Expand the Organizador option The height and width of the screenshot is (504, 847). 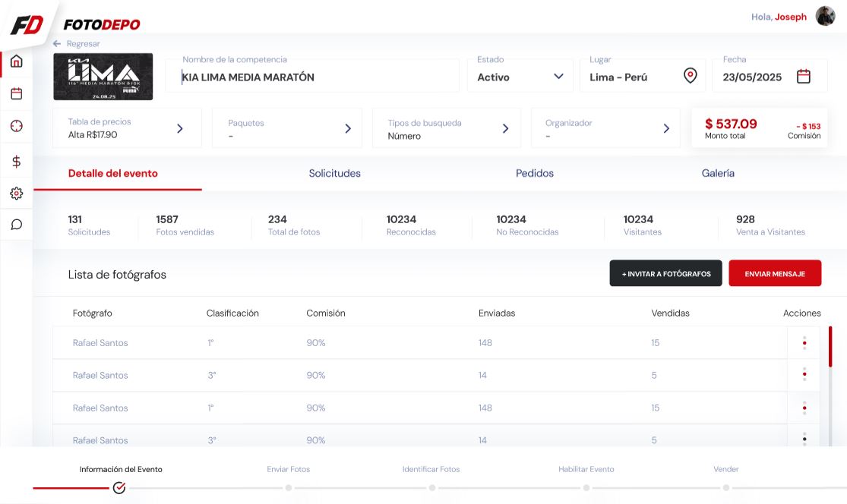pos(666,128)
